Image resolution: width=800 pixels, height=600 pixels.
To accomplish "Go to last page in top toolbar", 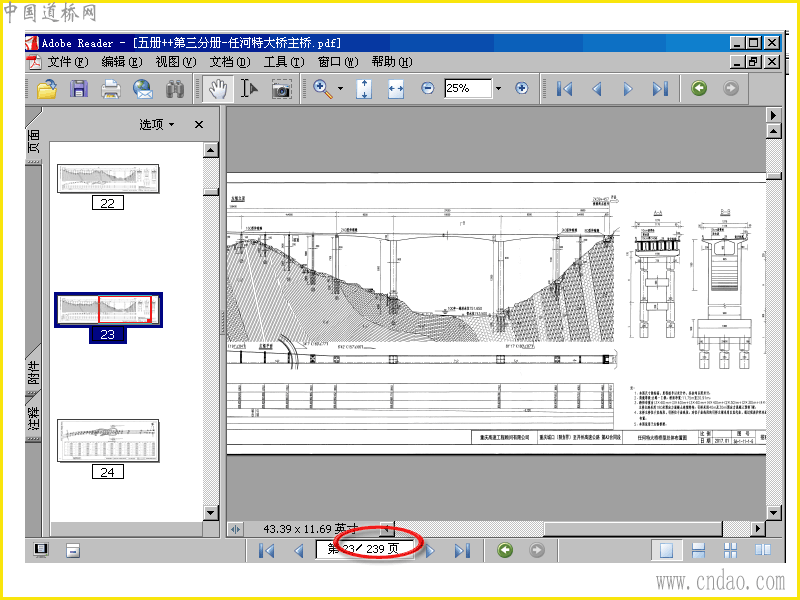I will click(x=660, y=89).
